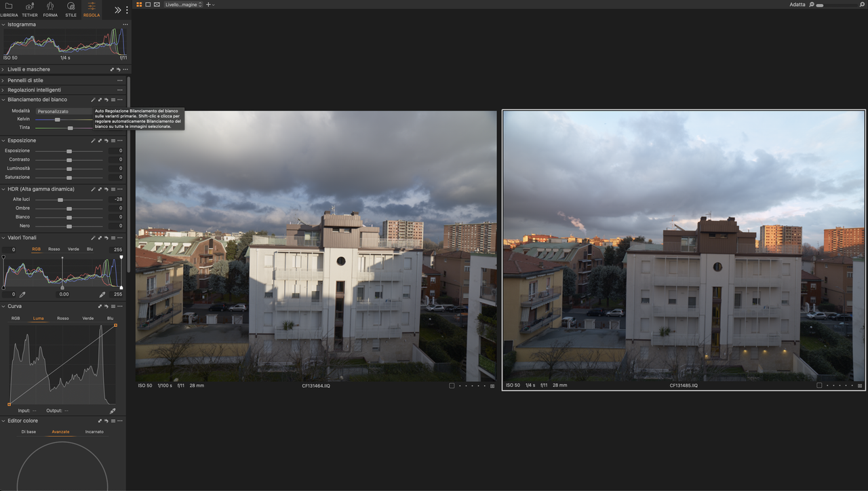The image size is (868, 491).
Task: Switch to the Stile tool tab
Action: click(x=71, y=9)
